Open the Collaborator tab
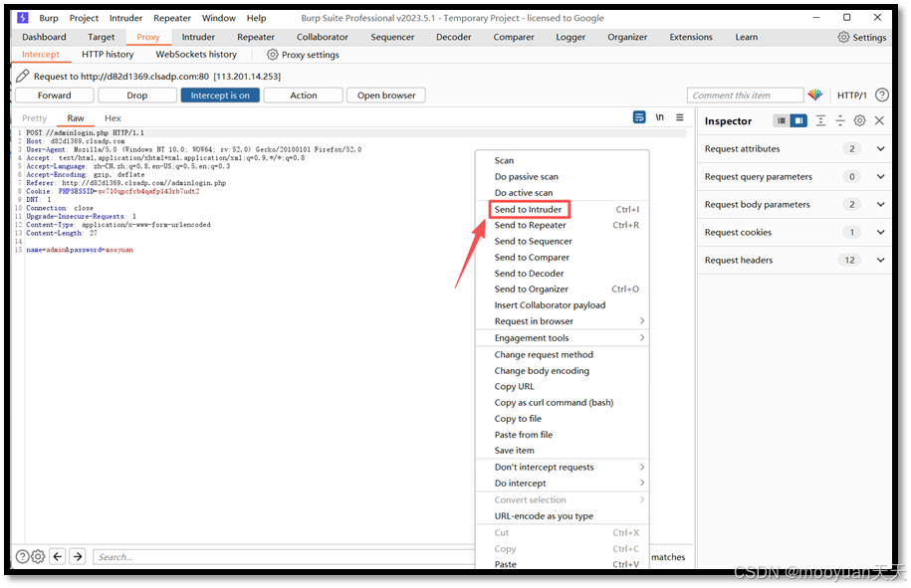This screenshot has width=911, height=588. pyautogui.click(x=323, y=37)
